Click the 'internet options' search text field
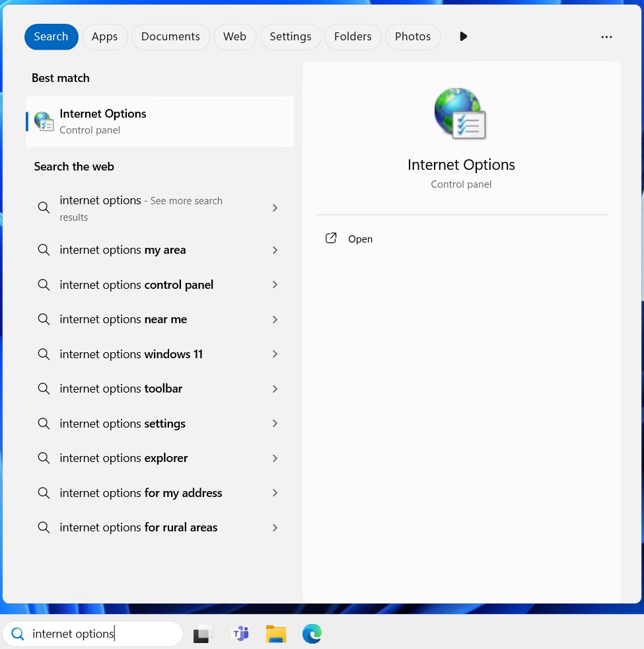 coord(92,634)
